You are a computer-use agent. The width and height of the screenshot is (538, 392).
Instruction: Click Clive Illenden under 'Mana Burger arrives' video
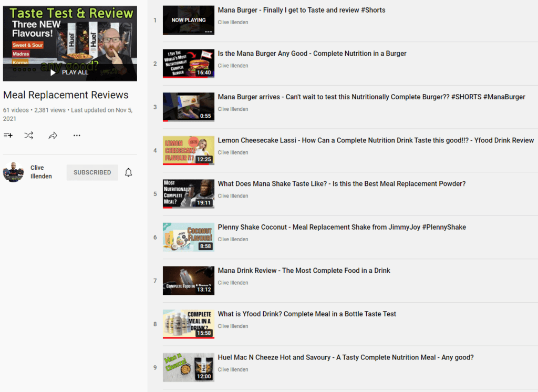tap(233, 109)
